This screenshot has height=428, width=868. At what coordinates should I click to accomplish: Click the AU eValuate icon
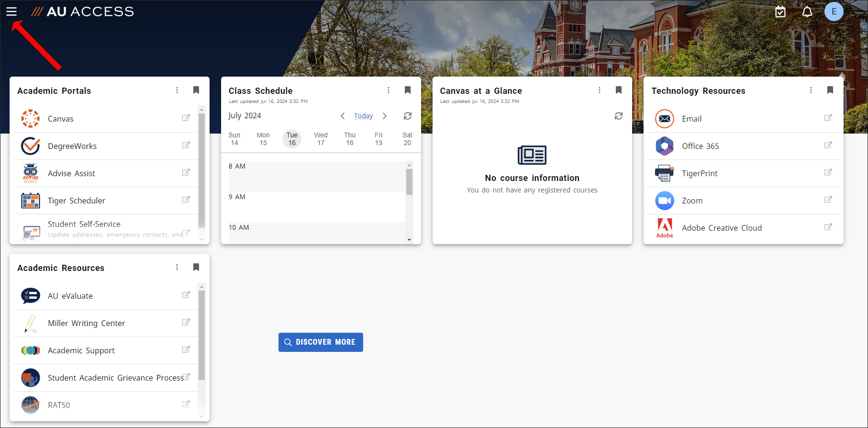31,296
